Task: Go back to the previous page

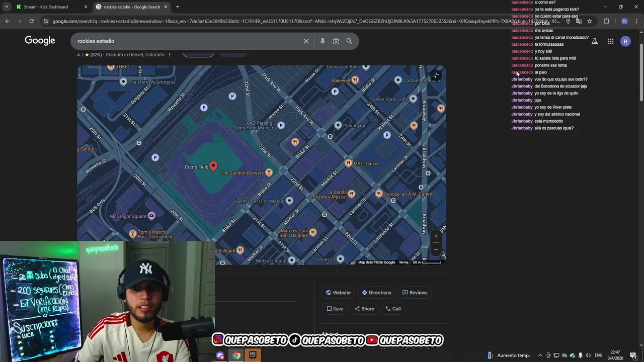Action: (7, 21)
